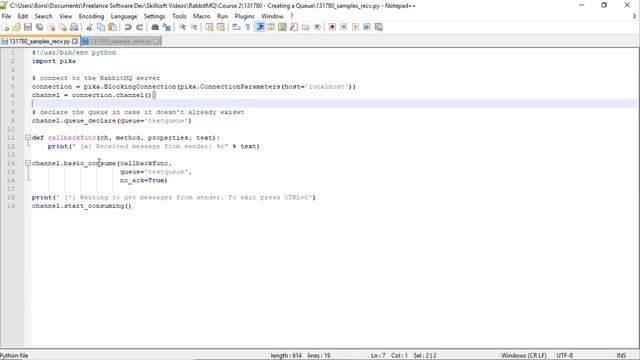This screenshot has width=640, height=360.
Task: Run macro multiple times icon
Action: click(367, 27)
